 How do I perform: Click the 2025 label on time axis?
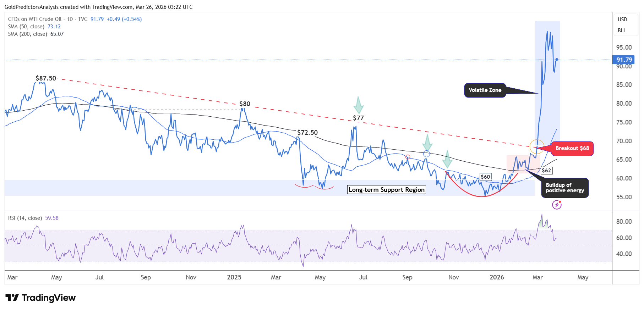tap(234, 277)
